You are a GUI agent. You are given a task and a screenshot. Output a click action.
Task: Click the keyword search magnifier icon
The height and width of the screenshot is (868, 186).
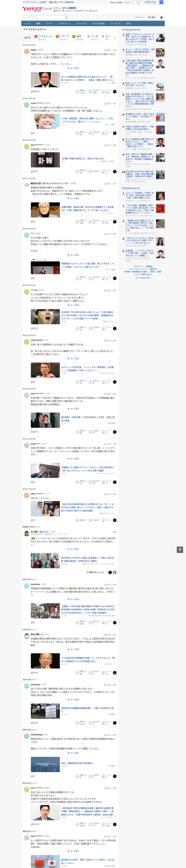[66, 18]
